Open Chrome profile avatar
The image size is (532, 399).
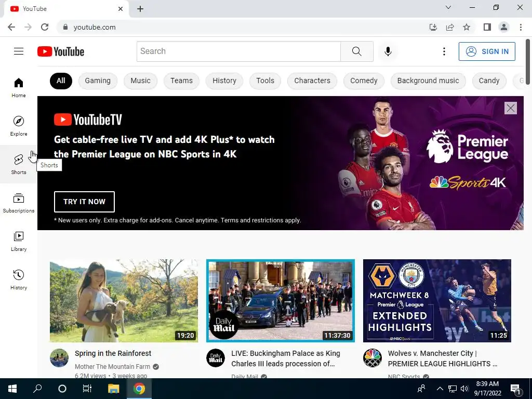coord(504,27)
